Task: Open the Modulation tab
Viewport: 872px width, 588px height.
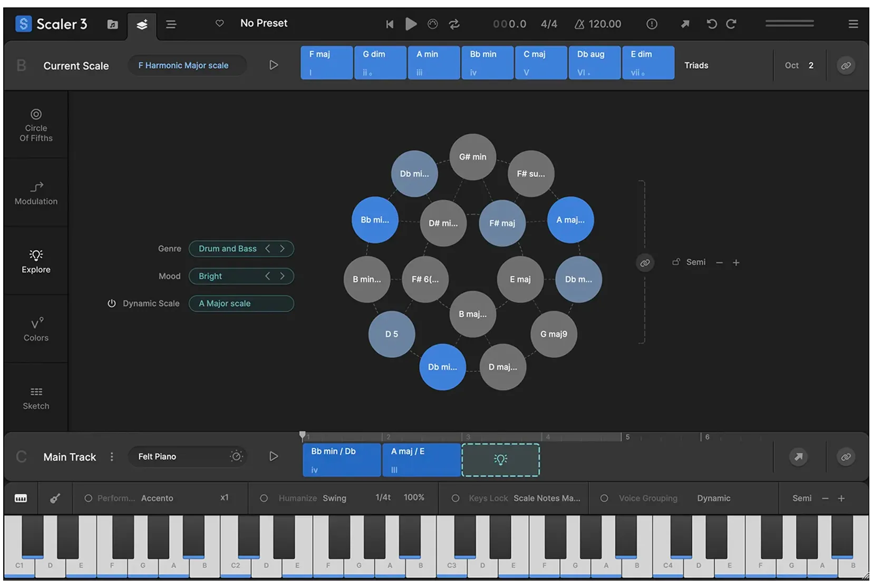Action: coord(36,193)
